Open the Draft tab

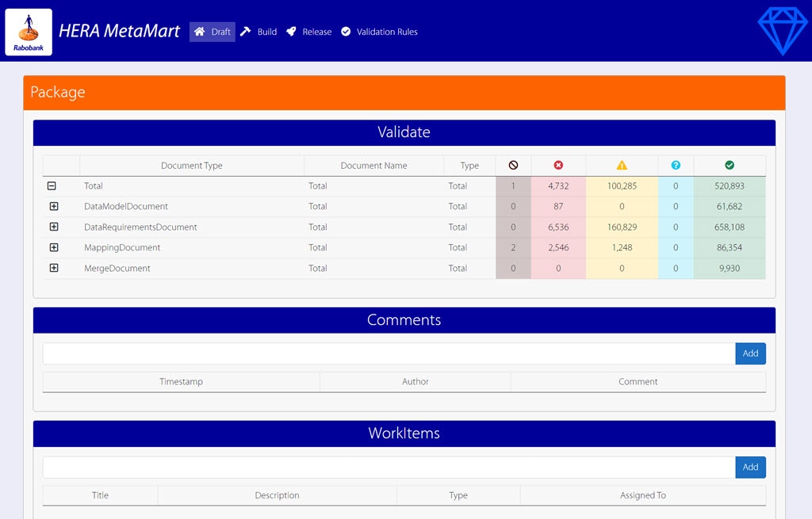pyautogui.click(x=213, y=32)
